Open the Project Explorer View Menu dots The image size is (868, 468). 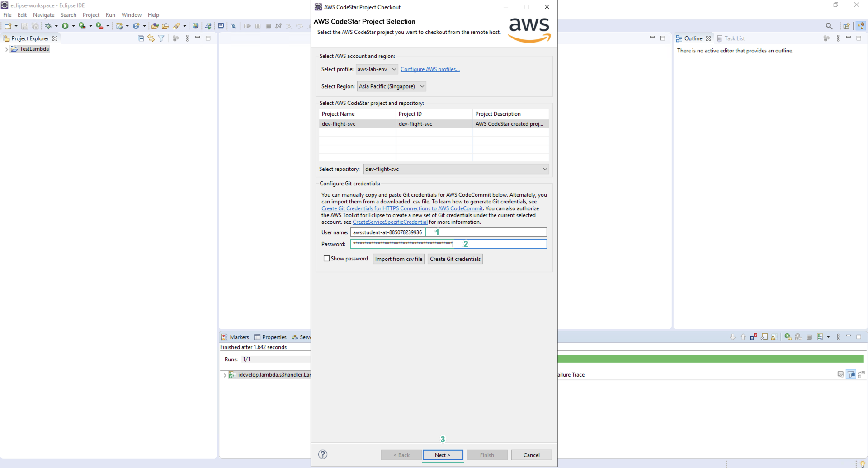[x=187, y=38]
